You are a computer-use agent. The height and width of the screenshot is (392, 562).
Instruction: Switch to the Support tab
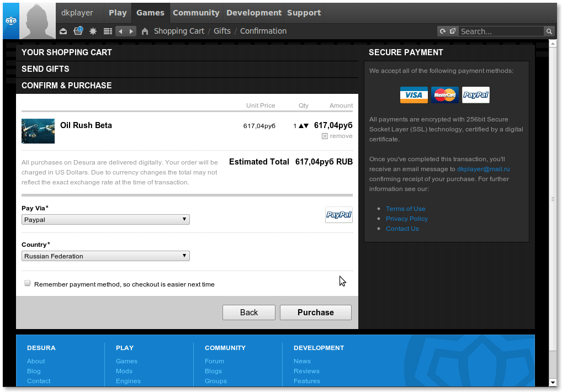[x=304, y=13]
